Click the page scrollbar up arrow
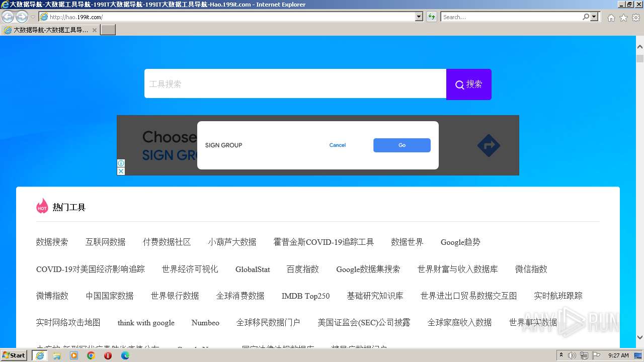The width and height of the screenshot is (644, 362). click(640, 47)
